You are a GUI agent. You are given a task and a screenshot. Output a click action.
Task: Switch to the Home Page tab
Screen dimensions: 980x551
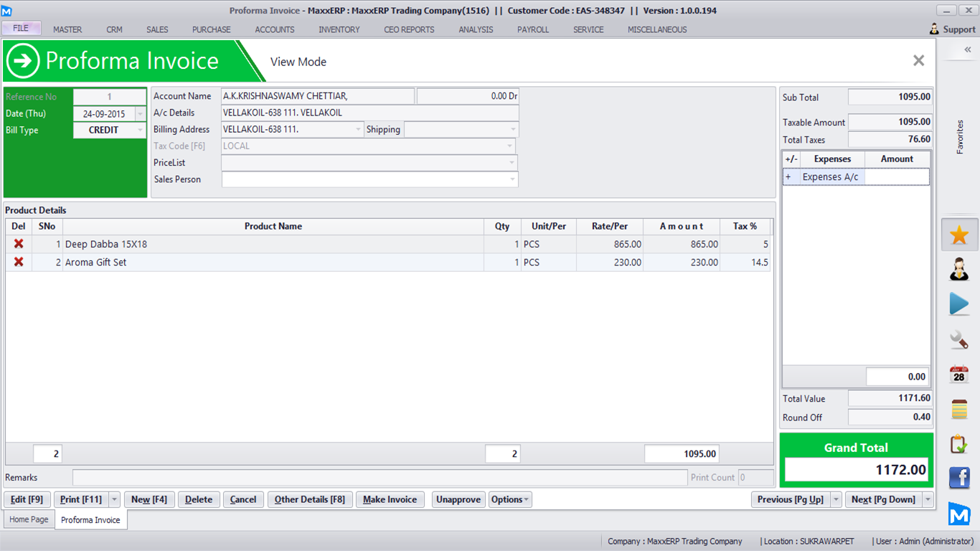tap(29, 519)
